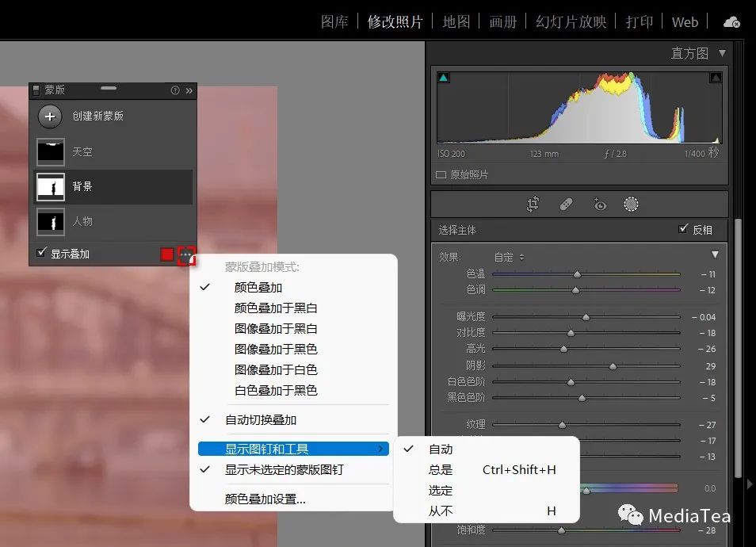Click the drag handle bar of the 蒙版 panel
This screenshot has height=547, width=756.
coord(109,88)
